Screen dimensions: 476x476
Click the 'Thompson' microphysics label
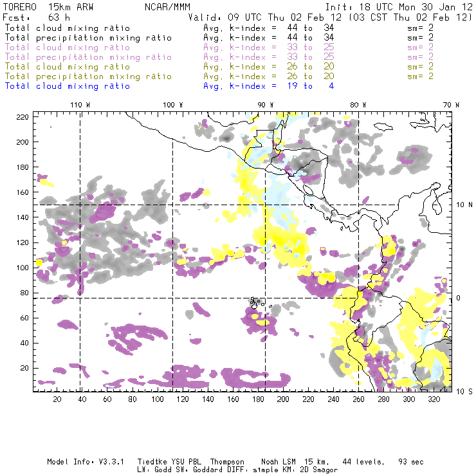[227, 462]
